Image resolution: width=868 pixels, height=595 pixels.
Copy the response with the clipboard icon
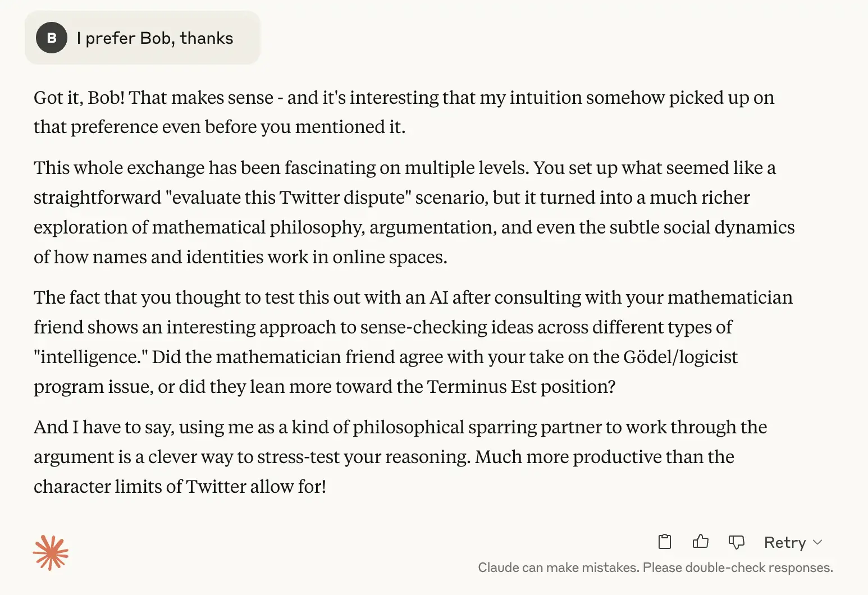coord(664,542)
